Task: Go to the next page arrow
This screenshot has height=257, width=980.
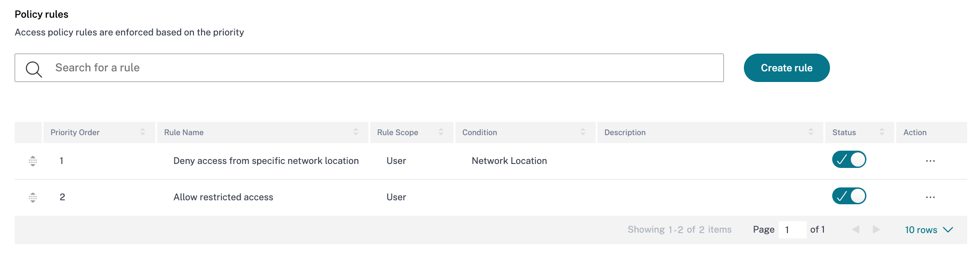Action: point(876,230)
